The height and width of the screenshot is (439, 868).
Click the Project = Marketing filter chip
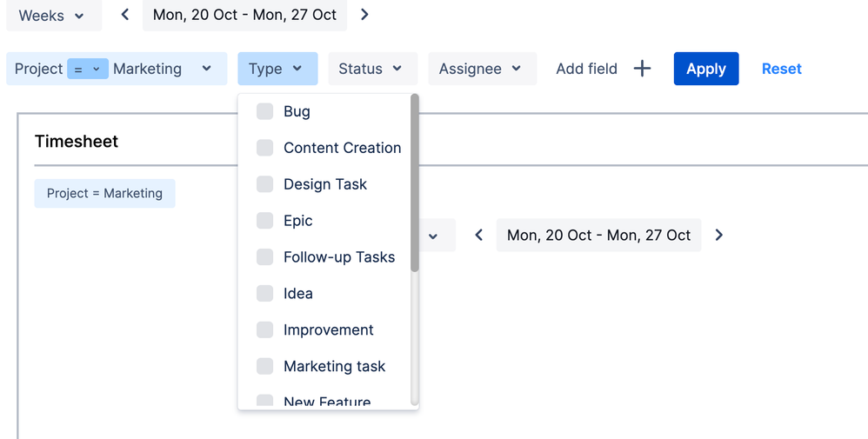pyautogui.click(x=104, y=193)
